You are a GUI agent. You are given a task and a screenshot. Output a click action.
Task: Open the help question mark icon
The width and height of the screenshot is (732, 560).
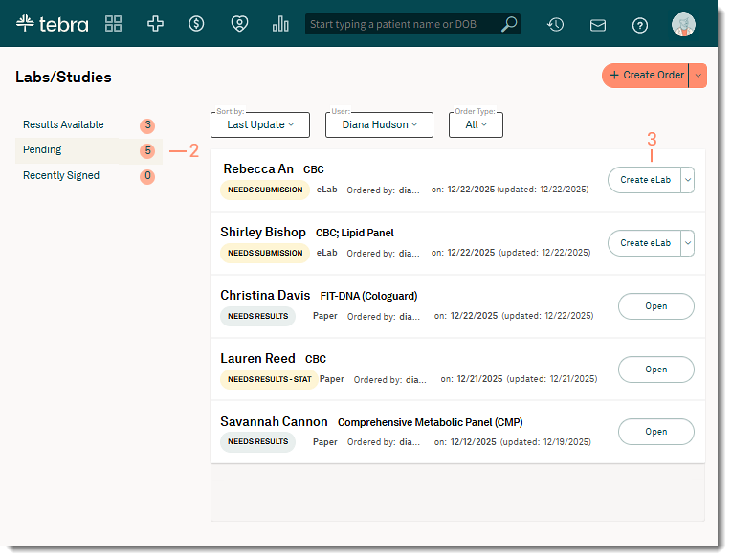[x=639, y=25]
